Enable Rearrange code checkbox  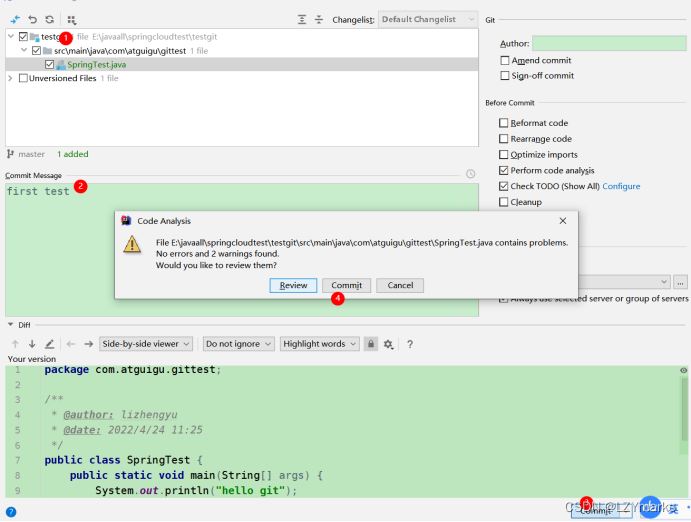tap(504, 139)
